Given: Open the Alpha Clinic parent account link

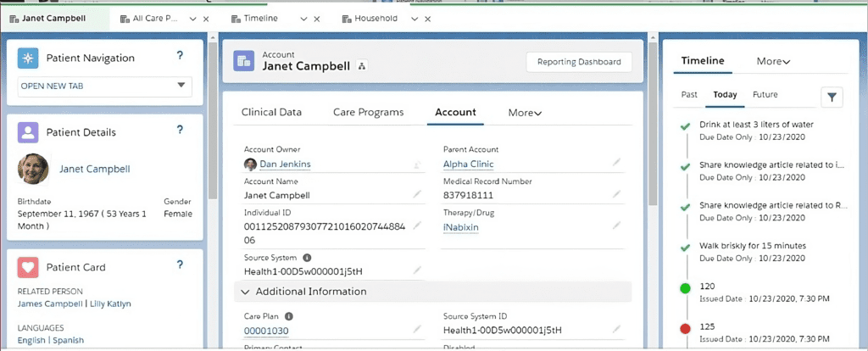Looking at the screenshot, I should pos(469,164).
